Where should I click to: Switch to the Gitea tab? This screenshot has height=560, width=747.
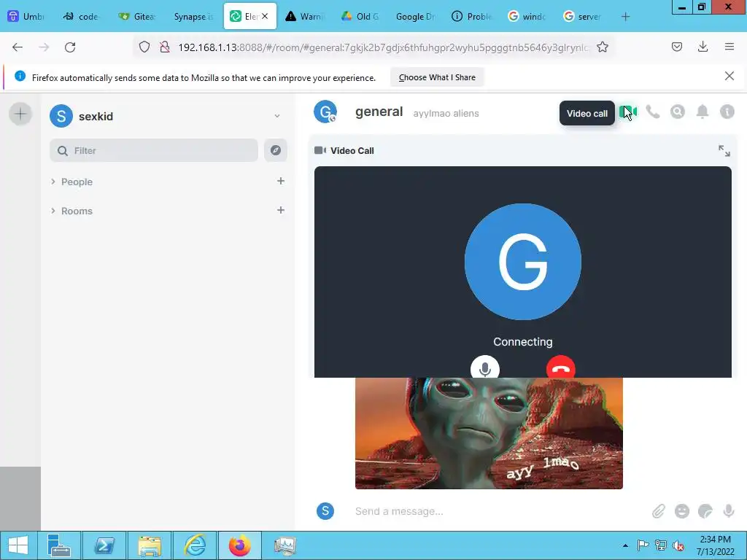pos(136,17)
